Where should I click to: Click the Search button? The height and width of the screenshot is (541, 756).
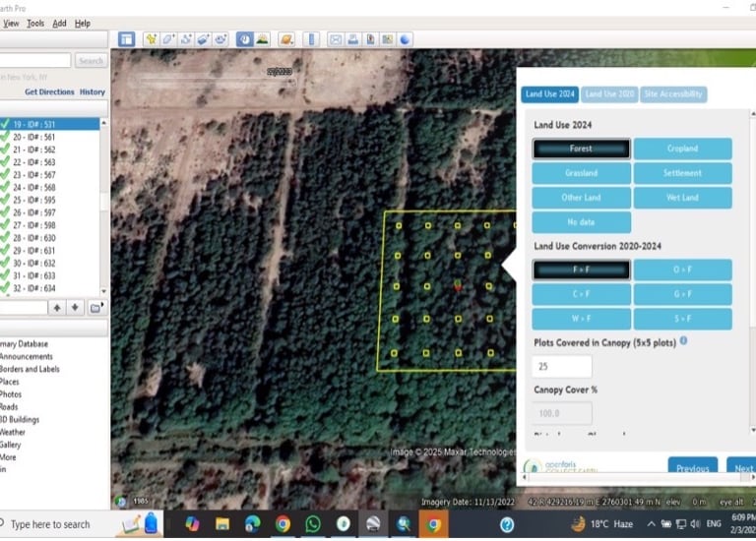tap(91, 61)
